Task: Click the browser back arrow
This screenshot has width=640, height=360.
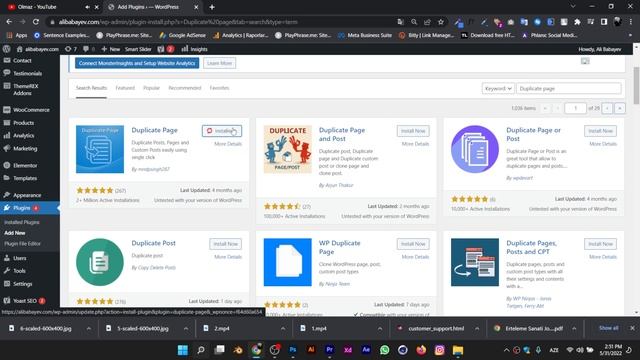Action: coord(9,22)
